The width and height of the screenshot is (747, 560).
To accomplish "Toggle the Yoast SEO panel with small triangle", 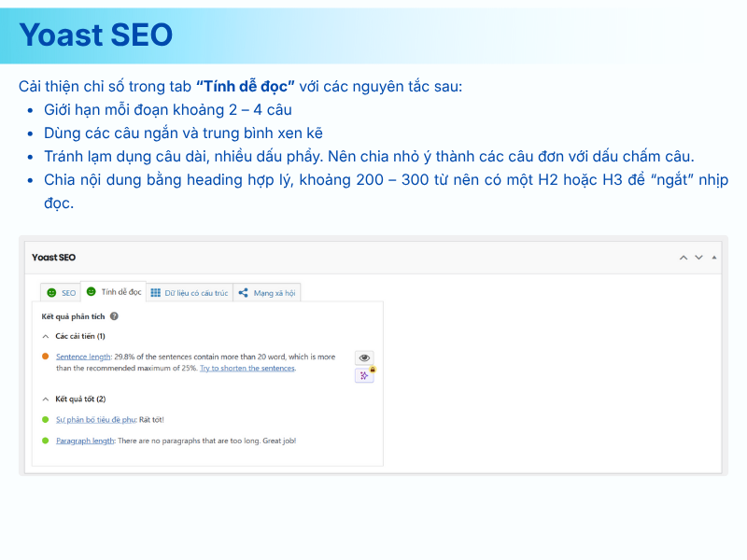I will (x=714, y=257).
